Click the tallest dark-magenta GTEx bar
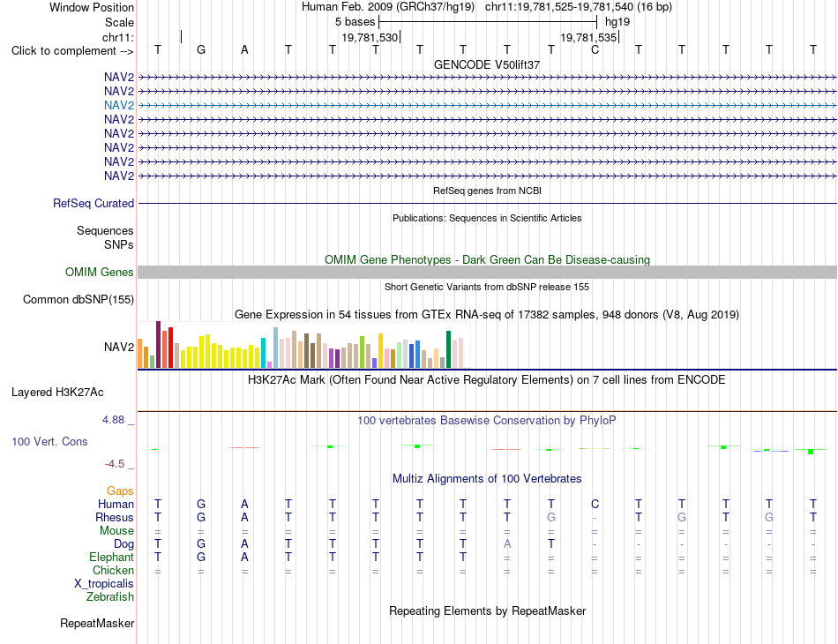 pos(158,345)
